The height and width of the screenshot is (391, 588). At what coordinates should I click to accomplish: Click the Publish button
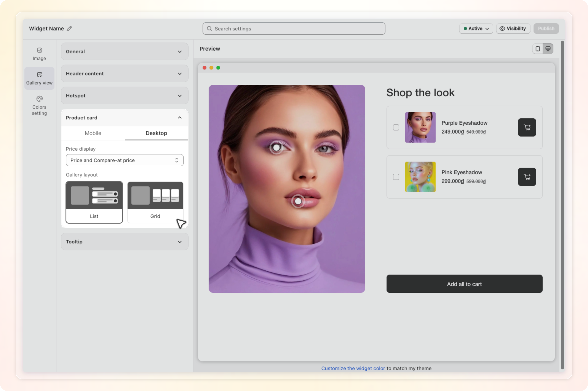click(546, 28)
